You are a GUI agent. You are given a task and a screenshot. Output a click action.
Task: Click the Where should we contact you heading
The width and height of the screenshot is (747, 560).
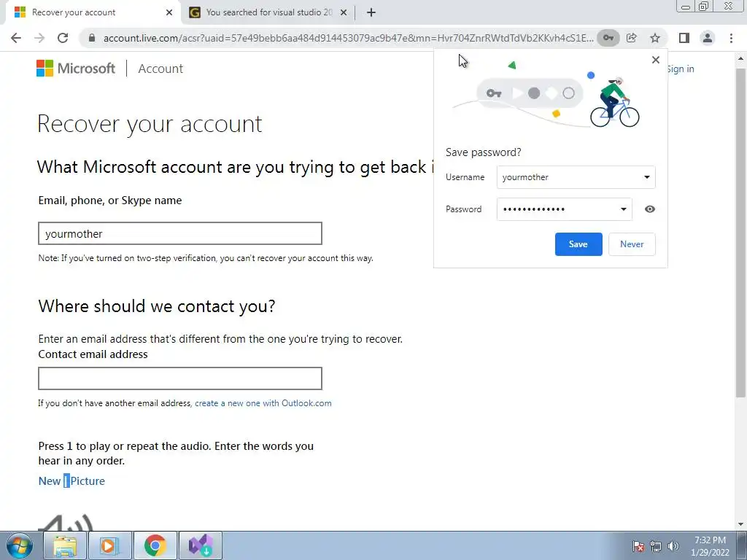(157, 306)
